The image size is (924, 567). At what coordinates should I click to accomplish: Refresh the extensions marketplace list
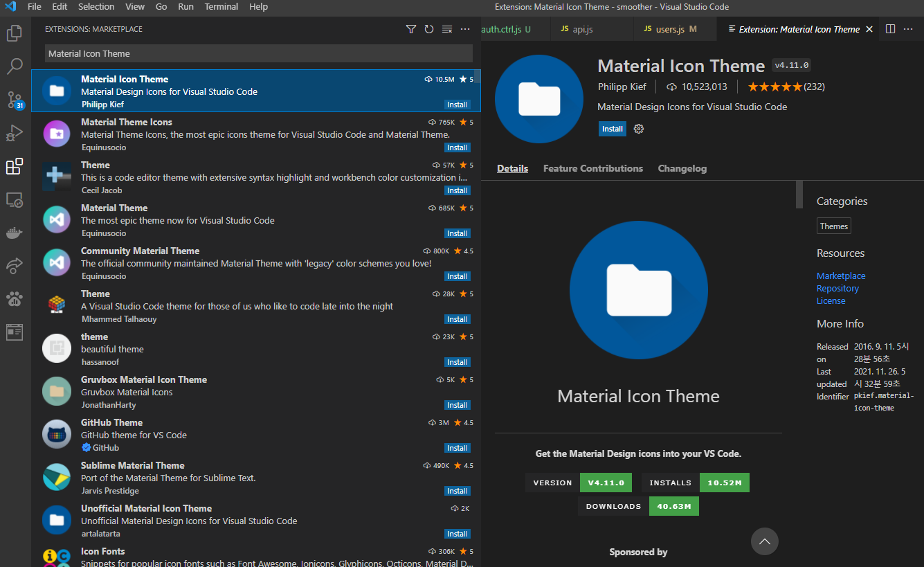[x=429, y=29]
